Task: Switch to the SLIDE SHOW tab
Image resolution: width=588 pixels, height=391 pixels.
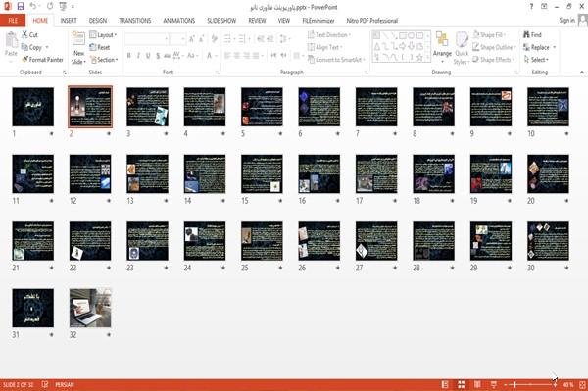Action: click(221, 21)
